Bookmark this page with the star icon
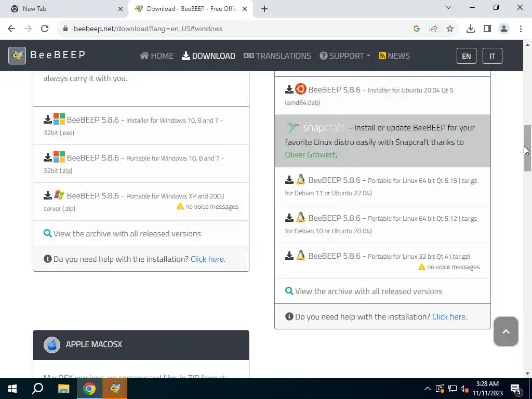This screenshot has width=532, height=399. click(x=450, y=29)
